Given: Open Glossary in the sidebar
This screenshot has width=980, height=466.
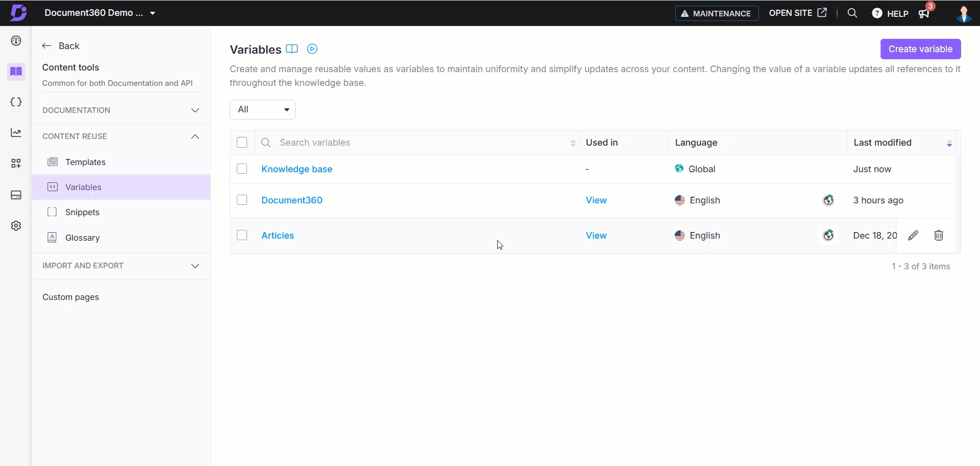Looking at the screenshot, I should pos(121,238).
